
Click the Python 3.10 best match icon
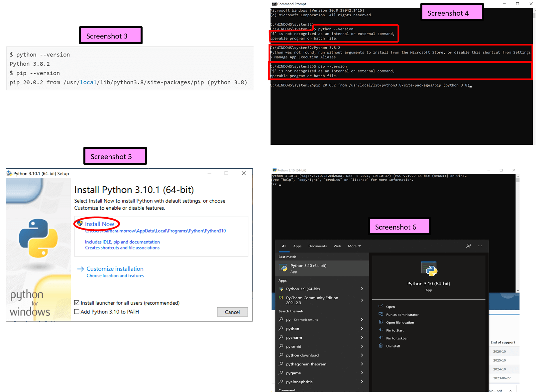point(283,268)
